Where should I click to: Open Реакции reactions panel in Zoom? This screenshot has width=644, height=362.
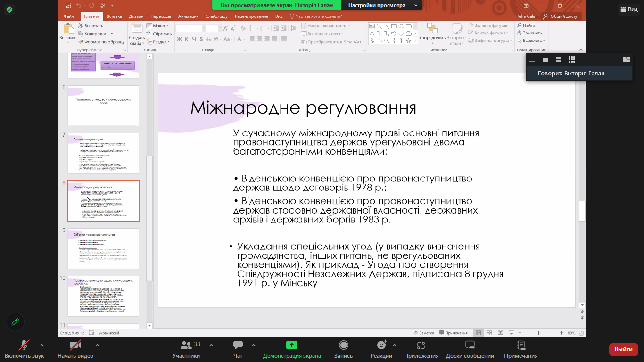click(x=382, y=349)
